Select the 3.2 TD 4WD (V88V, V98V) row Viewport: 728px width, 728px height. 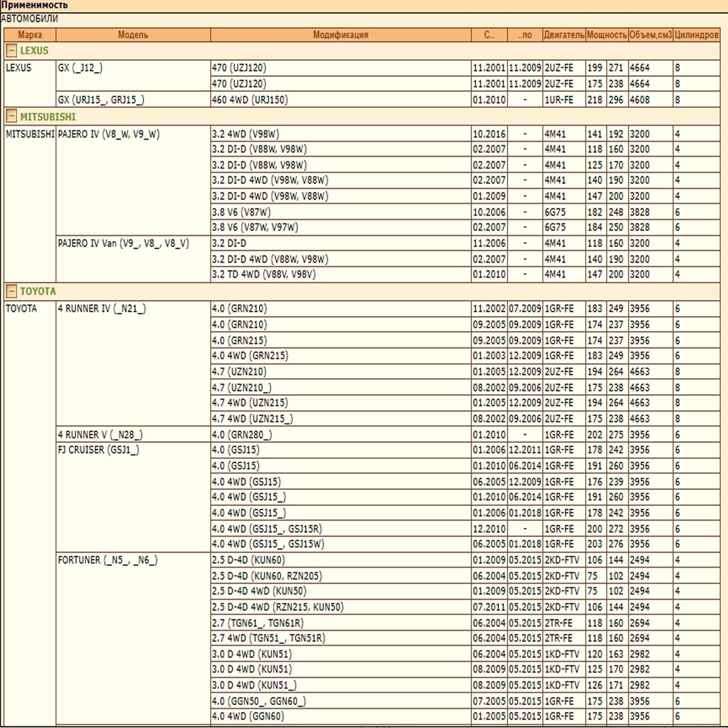pos(264,274)
